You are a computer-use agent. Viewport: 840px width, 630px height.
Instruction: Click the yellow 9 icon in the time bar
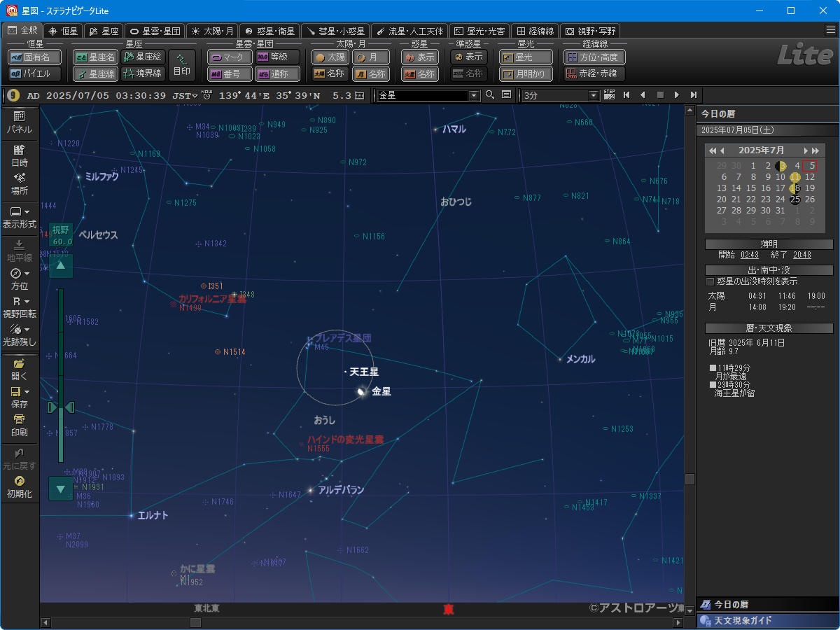13,95
